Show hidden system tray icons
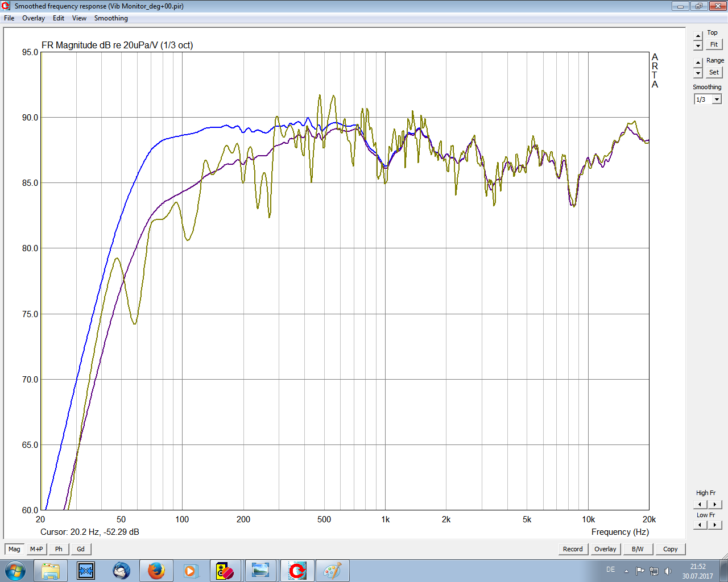The width and height of the screenshot is (728, 582). point(626,571)
